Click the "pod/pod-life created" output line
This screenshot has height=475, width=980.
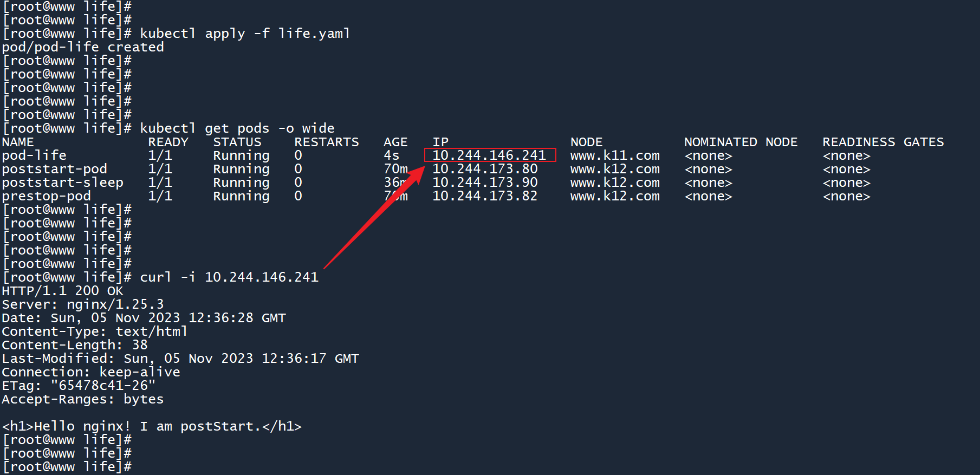[83, 47]
